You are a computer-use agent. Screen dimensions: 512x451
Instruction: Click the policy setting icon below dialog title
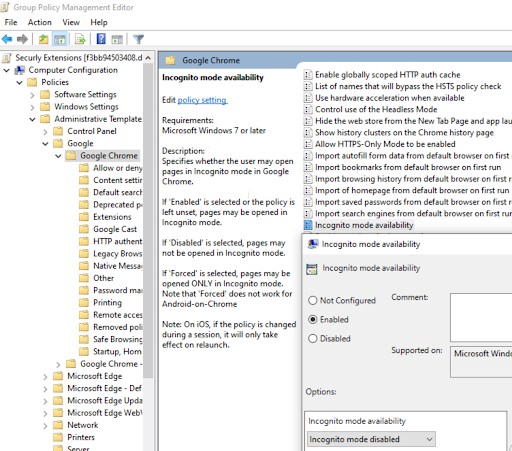click(312, 269)
